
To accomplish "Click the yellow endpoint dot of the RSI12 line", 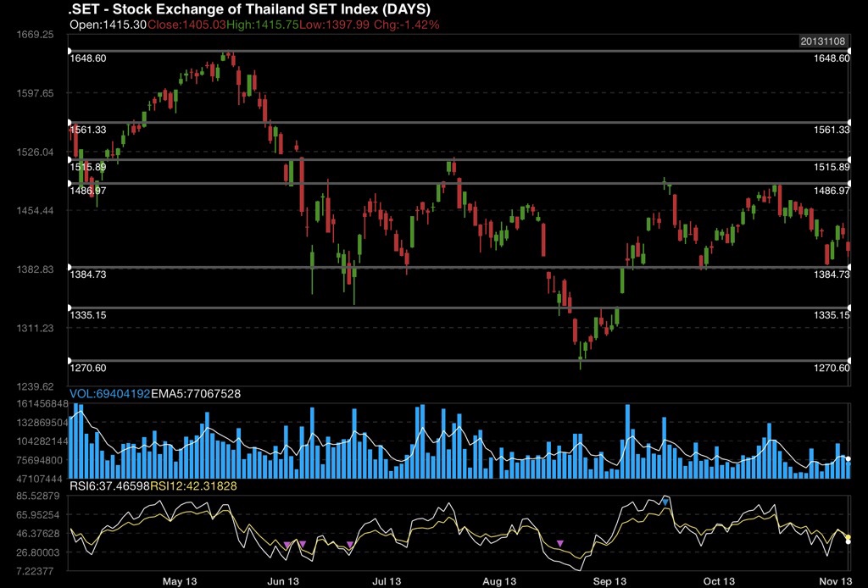I will click(x=848, y=537).
